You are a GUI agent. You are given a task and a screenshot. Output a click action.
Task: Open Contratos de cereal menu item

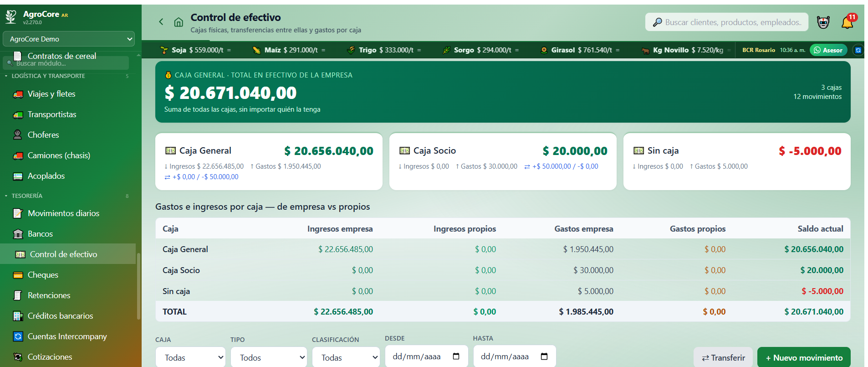(x=62, y=56)
